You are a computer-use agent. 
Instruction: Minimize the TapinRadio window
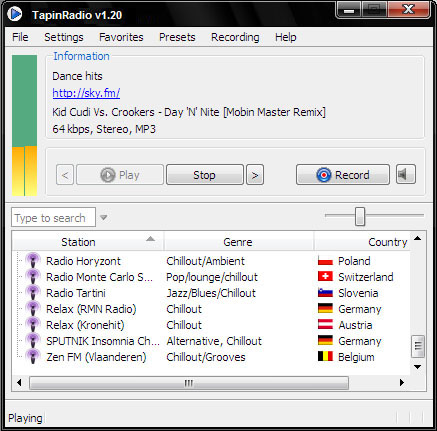point(349,10)
